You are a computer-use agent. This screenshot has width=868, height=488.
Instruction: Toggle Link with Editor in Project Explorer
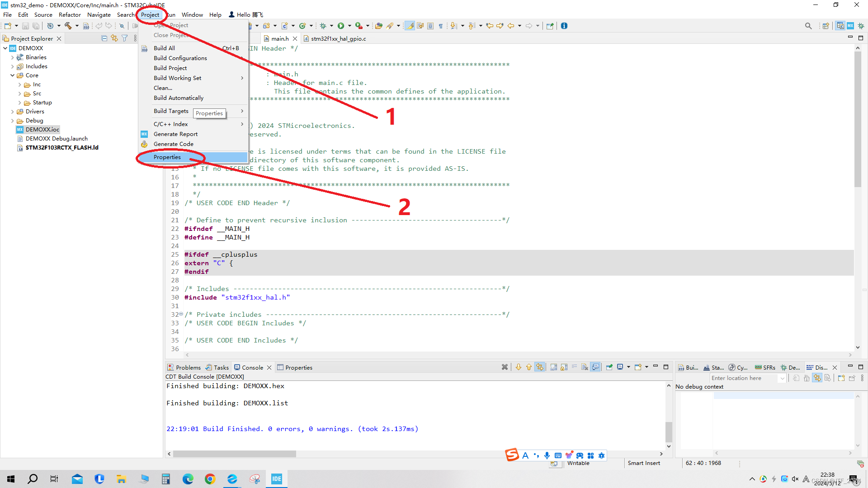click(x=114, y=38)
